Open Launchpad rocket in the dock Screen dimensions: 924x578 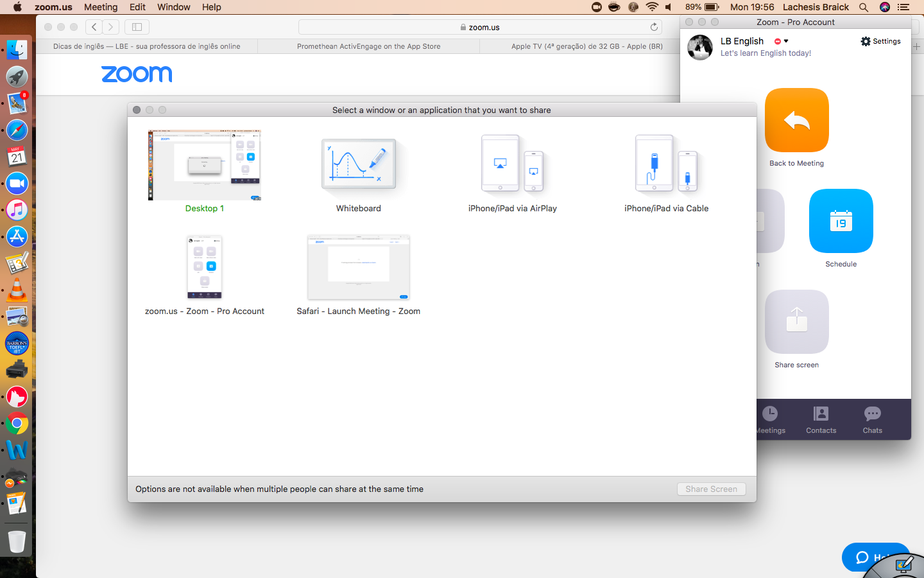tap(17, 76)
